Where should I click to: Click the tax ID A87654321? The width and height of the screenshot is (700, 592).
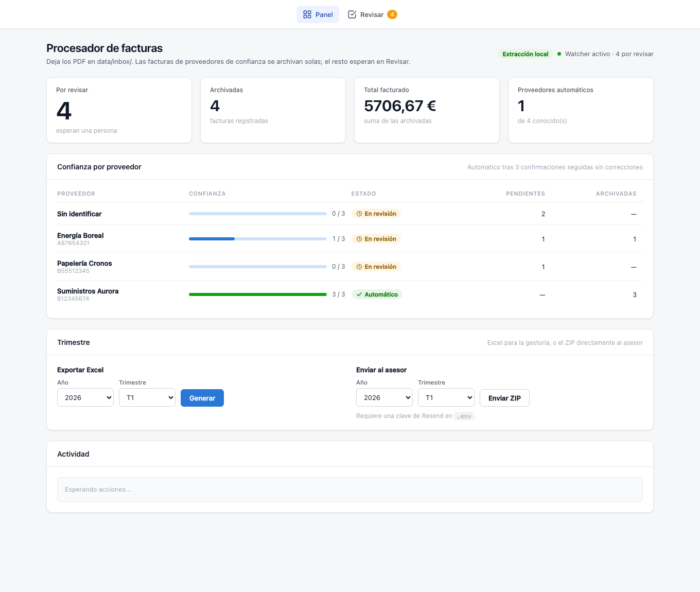pos(73,243)
